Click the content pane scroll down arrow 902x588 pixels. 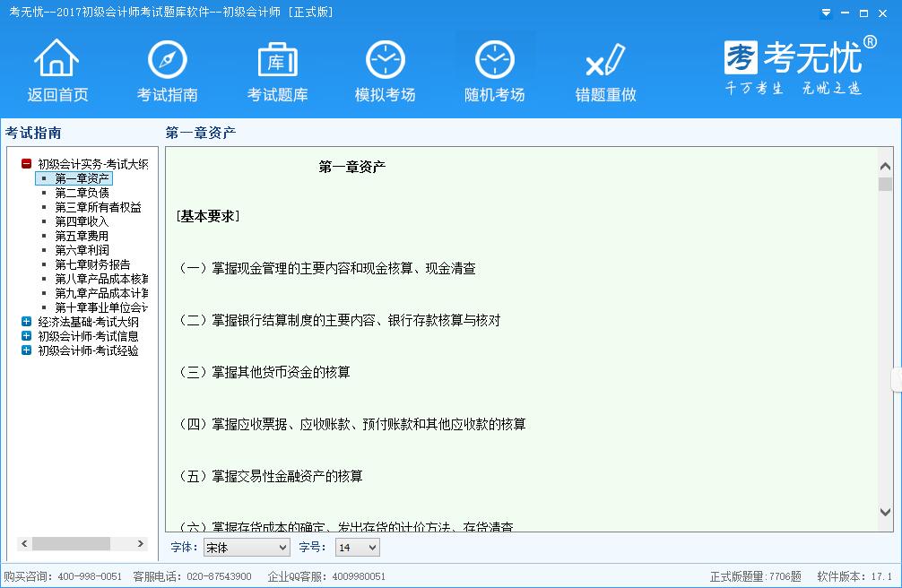point(885,511)
